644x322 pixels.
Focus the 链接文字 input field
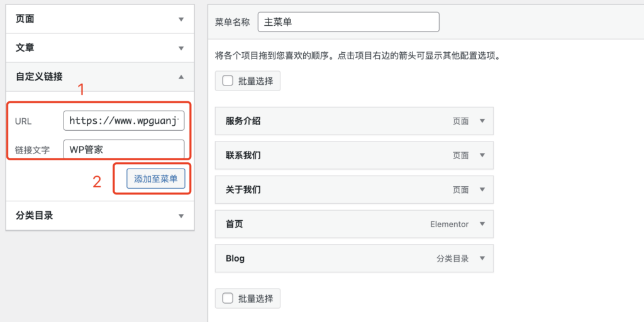124,150
